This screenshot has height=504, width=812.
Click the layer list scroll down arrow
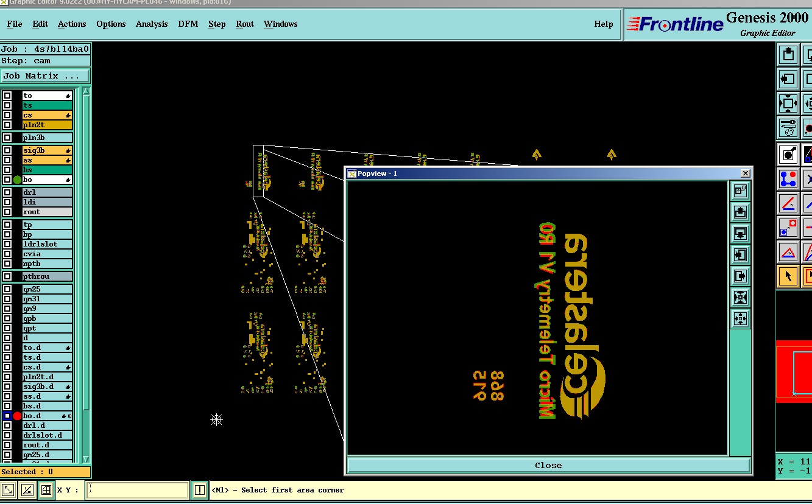86,459
